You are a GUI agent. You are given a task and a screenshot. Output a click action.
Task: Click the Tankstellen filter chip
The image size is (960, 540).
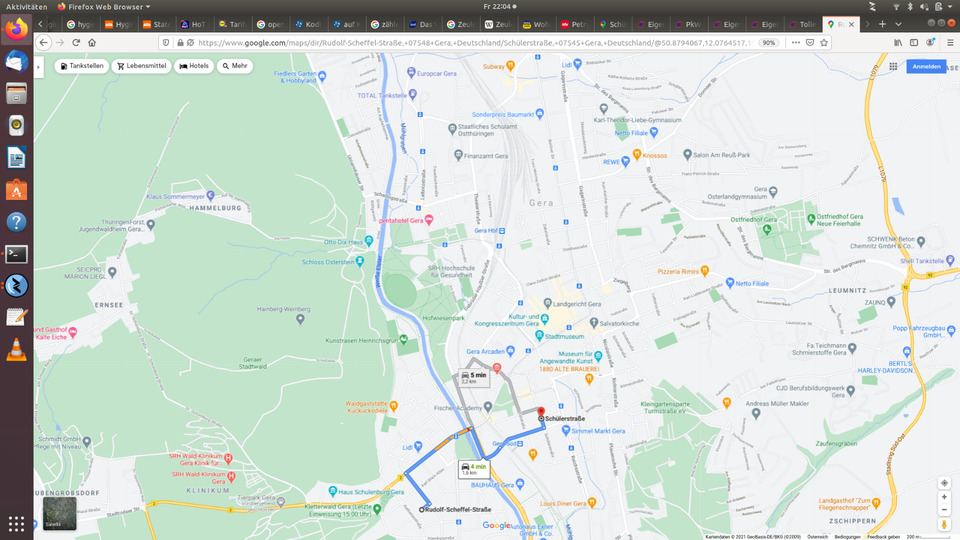(81, 66)
